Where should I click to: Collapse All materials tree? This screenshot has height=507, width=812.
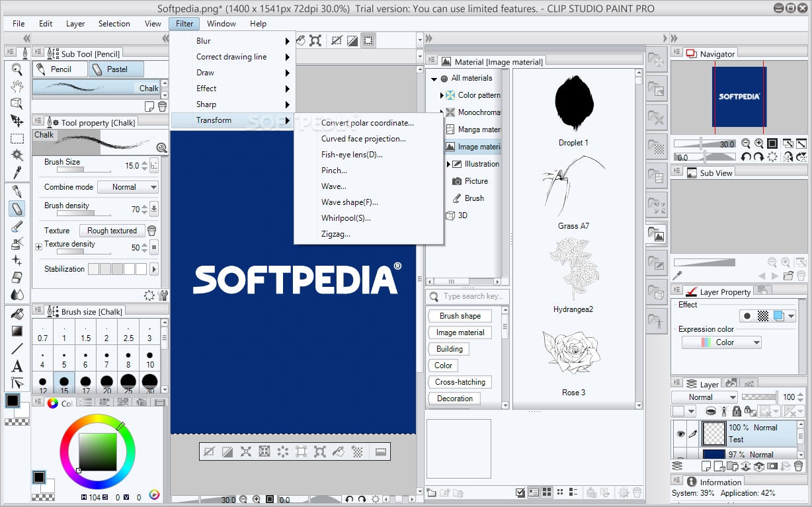click(434, 79)
